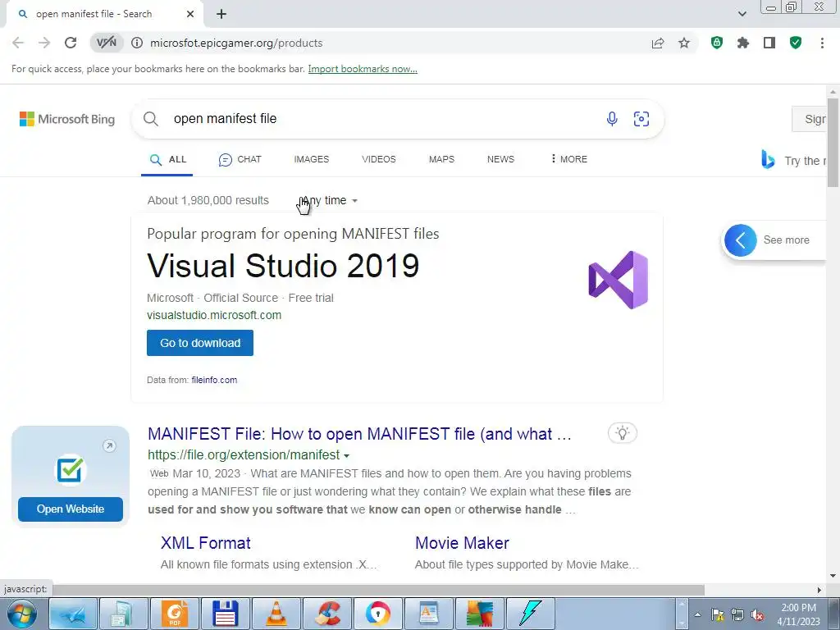The height and width of the screenshot is (630, 840).
Task: Click the Bing chat logo near Try the
Action: (x=768, y=160)
